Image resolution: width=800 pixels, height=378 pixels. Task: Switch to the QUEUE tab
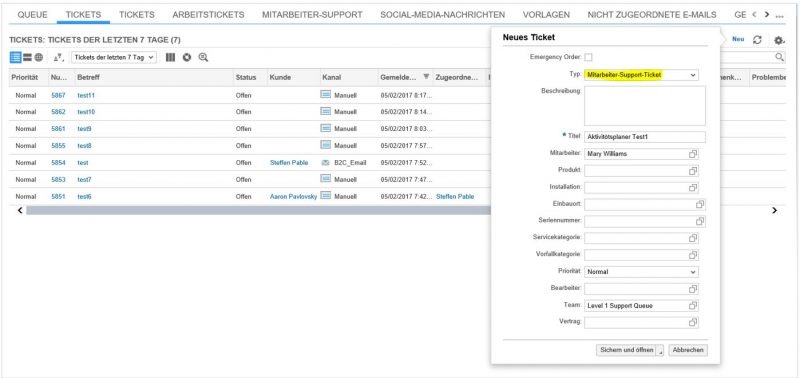coord(33,15)
